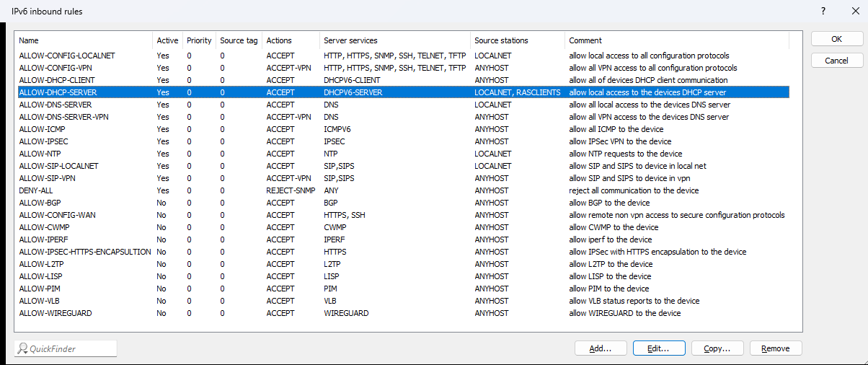Image resolution: width=868 pixels, height=365 pixels.
Task: Select the ALLOW-IPSEC-HTTPS-ENCAPSULTION rule
Action: (x=84, y=252)
